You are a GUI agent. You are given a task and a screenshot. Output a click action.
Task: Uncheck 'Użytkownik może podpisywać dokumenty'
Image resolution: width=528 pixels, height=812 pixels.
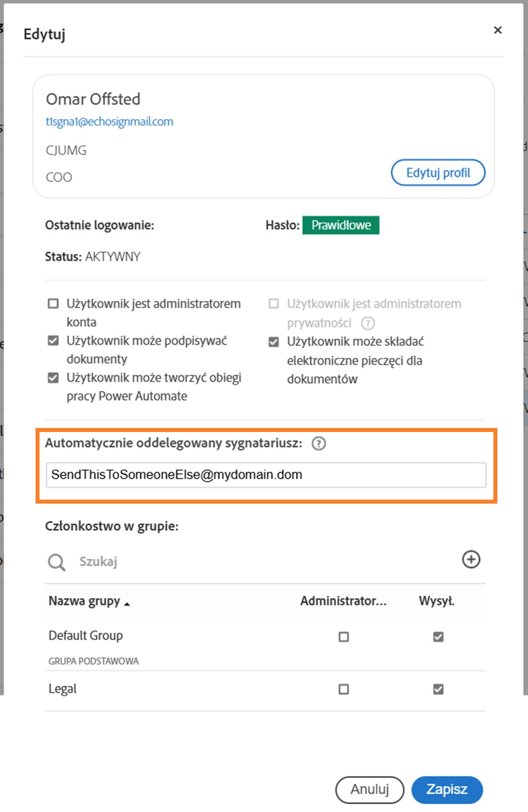click(x=53, y=341)
